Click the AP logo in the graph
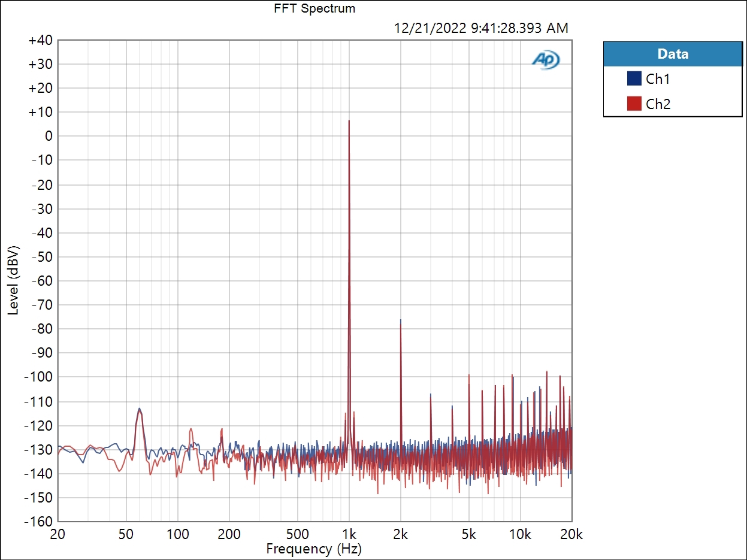 tap(546, 59)
